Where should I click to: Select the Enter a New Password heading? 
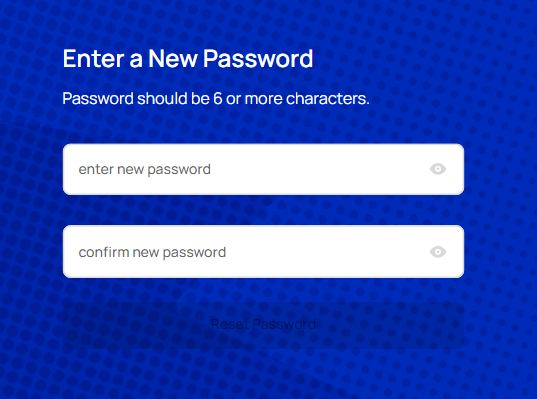188,58
